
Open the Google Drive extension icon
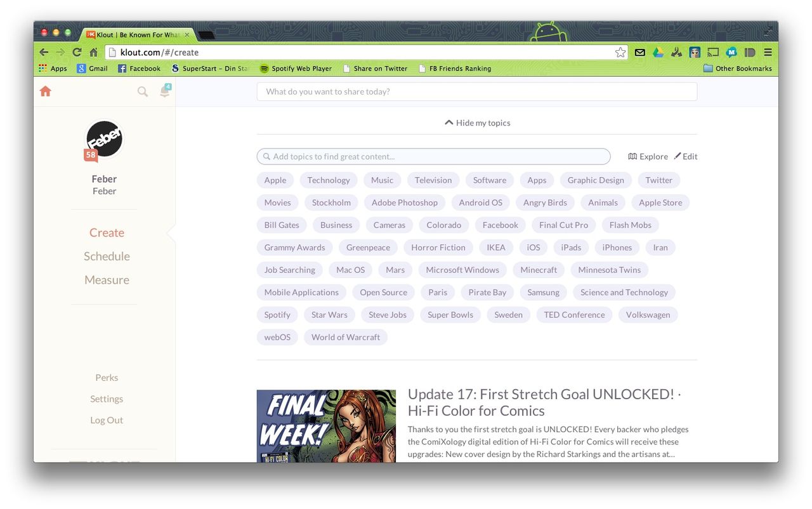point(658,53)
